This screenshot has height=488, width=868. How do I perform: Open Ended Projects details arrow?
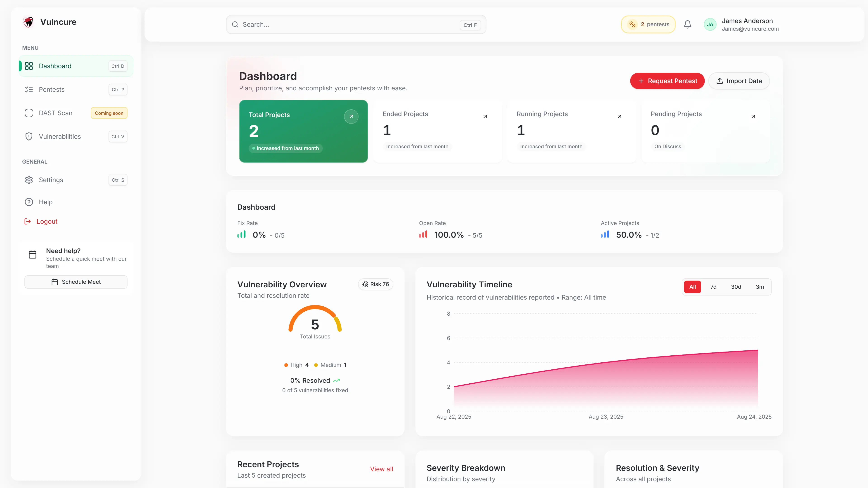click(485, 117)
